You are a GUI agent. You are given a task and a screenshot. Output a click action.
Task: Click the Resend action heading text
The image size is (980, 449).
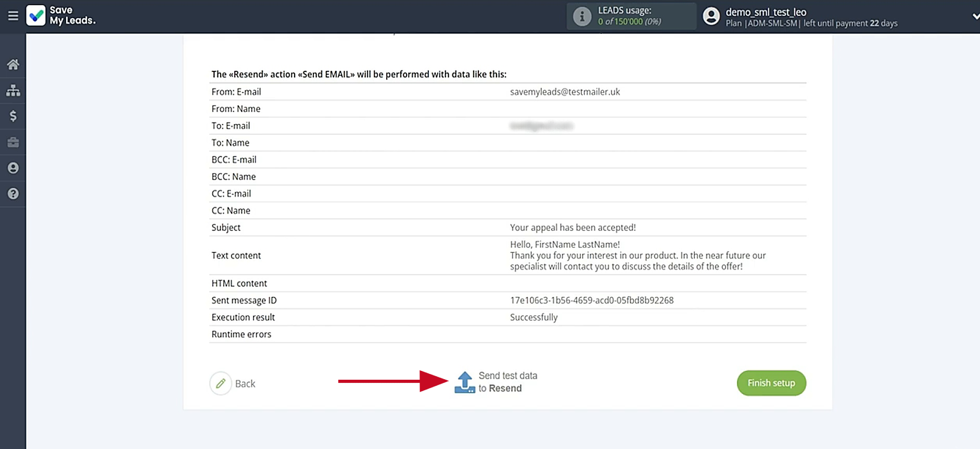pyautogui.click(x=359, y=74)
